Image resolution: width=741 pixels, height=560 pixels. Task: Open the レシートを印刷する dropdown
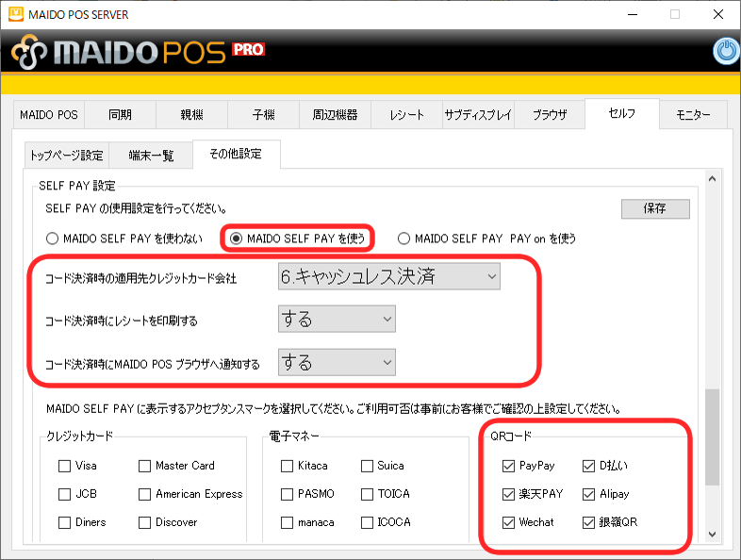pyautogui.click(x=337, y=319)
